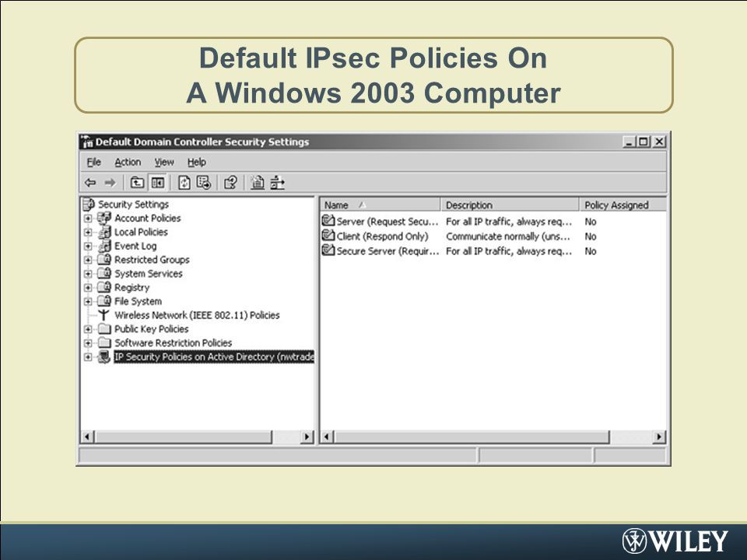This screenshot has height=560, width=747.
Task: Open the Help menu
Action: pos(196,162)
